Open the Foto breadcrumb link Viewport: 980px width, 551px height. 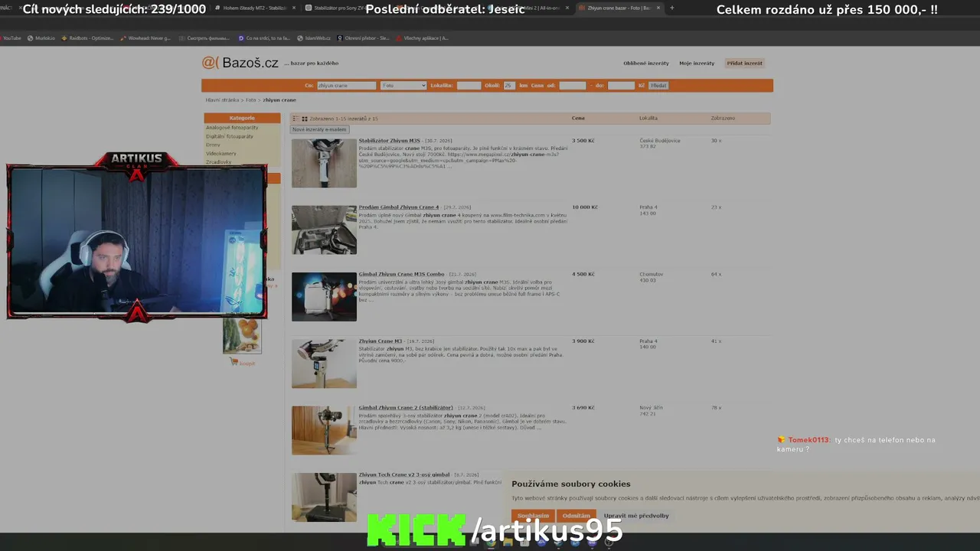(251, 100)
